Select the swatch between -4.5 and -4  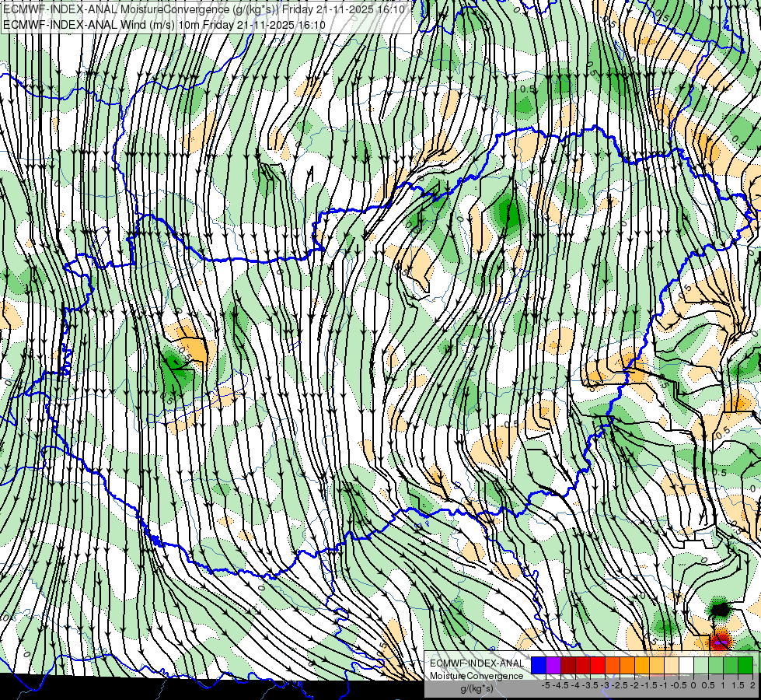[568, 665]
